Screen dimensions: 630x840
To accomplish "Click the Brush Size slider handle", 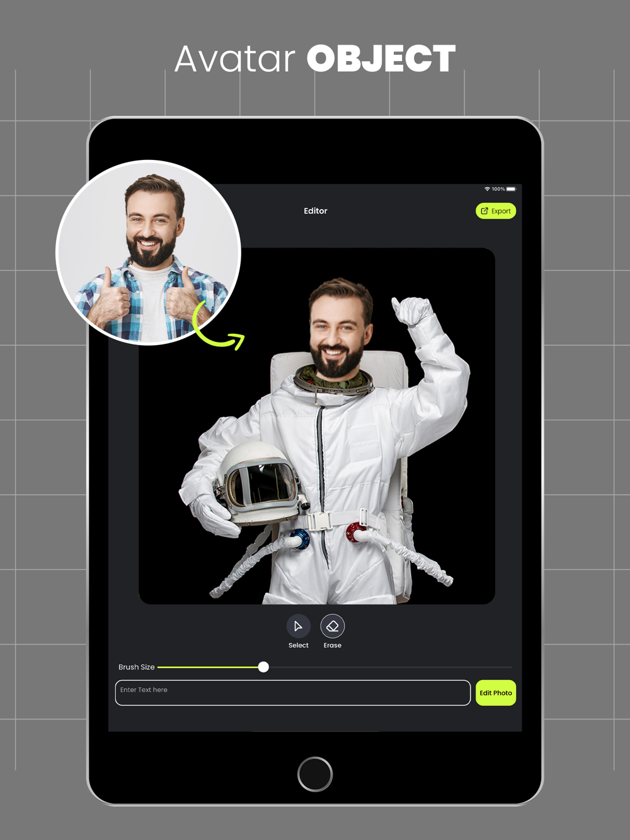I will point(263,667).
